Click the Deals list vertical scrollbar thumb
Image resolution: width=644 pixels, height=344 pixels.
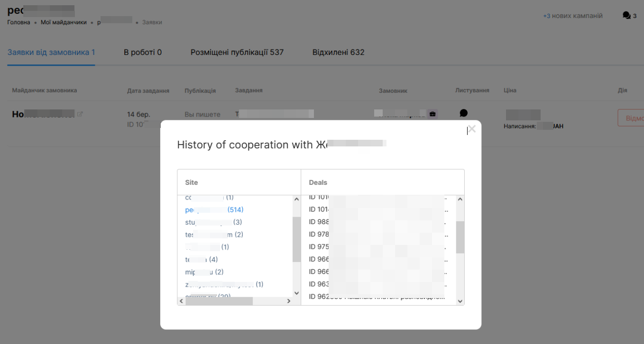pyautogui.click(x=460, y=237)
